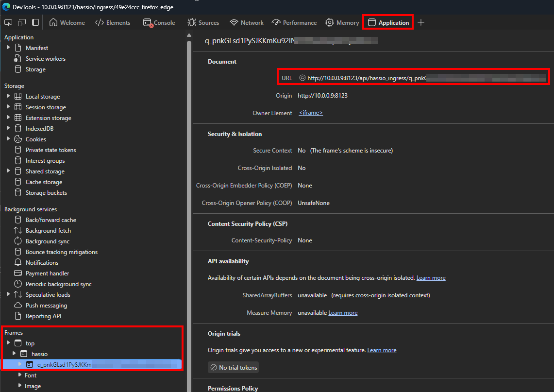Expand the Cookies node
Image resolution: width=554 pixels, height=392 pixels.
[8, 139]
